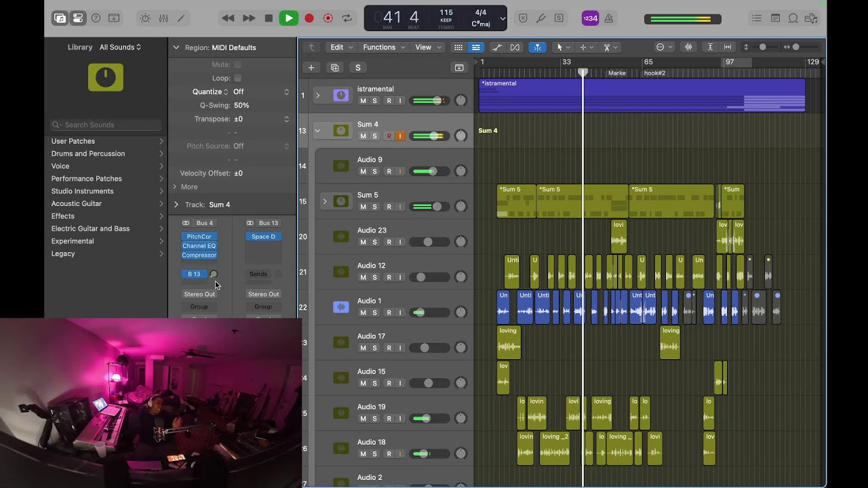Adjust the horizontal zoom slider
Viewport: 868px width, 488px height.
[x=796, y=47]
